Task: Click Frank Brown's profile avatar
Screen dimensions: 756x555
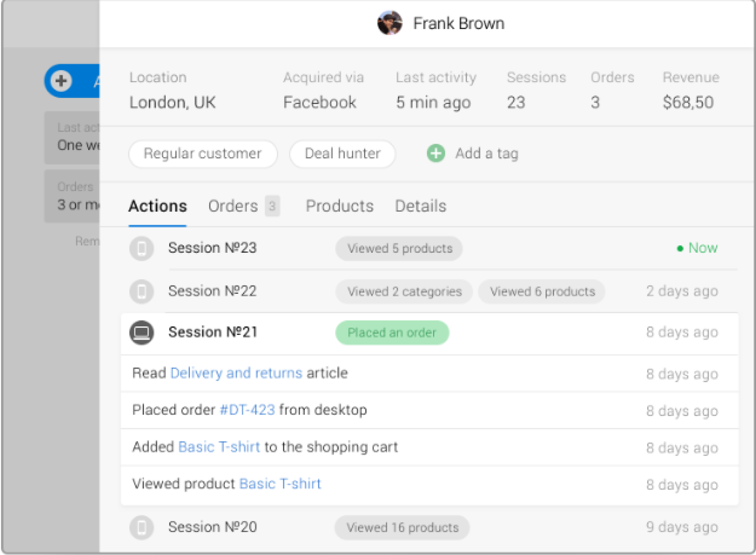Action: coord(389,23)
